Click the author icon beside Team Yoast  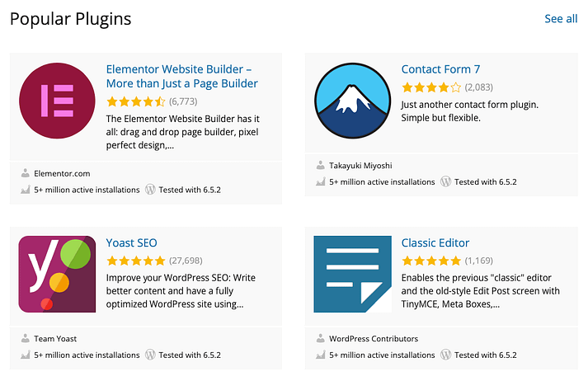click(25, 338)
